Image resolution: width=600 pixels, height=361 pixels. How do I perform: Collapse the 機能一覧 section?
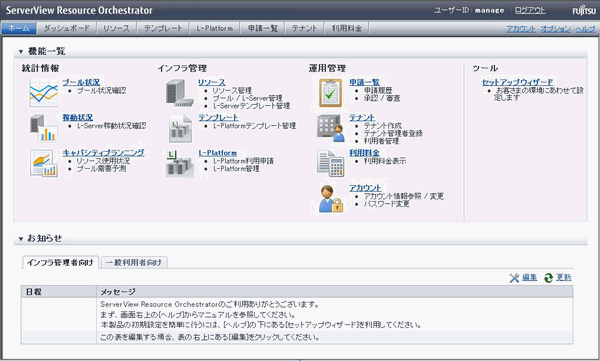click(x=21, y=51)
